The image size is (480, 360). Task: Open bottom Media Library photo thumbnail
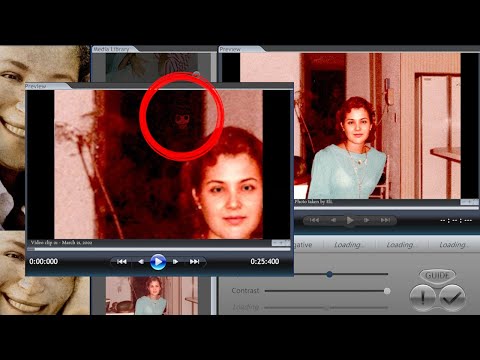[x=152, y=296]
